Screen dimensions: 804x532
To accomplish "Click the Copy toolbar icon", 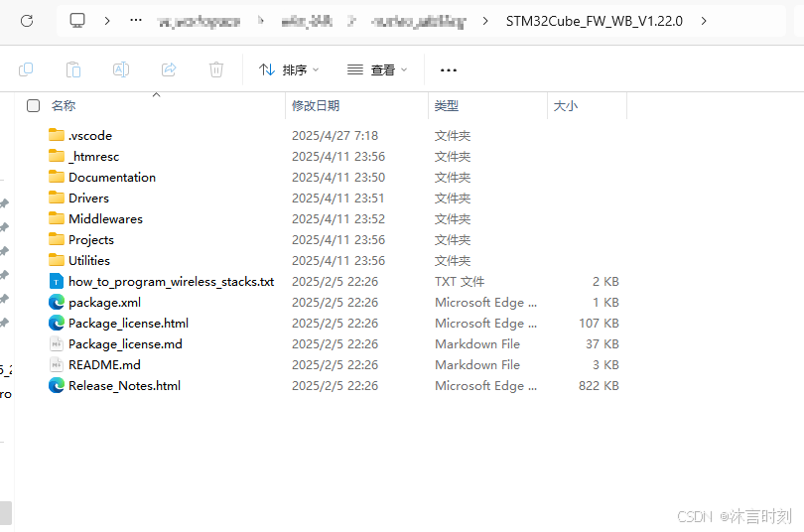I will (x=26, y=69).
